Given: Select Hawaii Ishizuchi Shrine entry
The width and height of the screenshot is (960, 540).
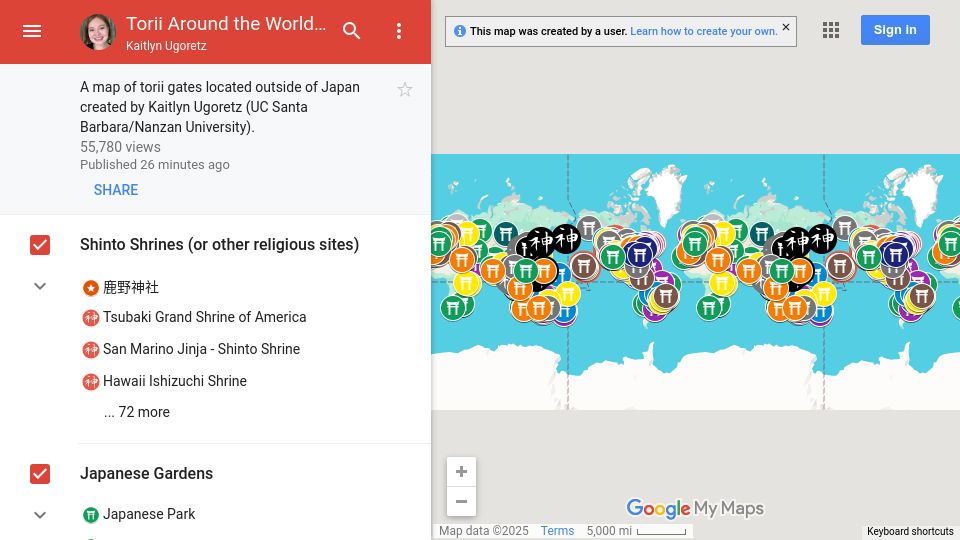Looking at the screenshot, I should 174,381.
